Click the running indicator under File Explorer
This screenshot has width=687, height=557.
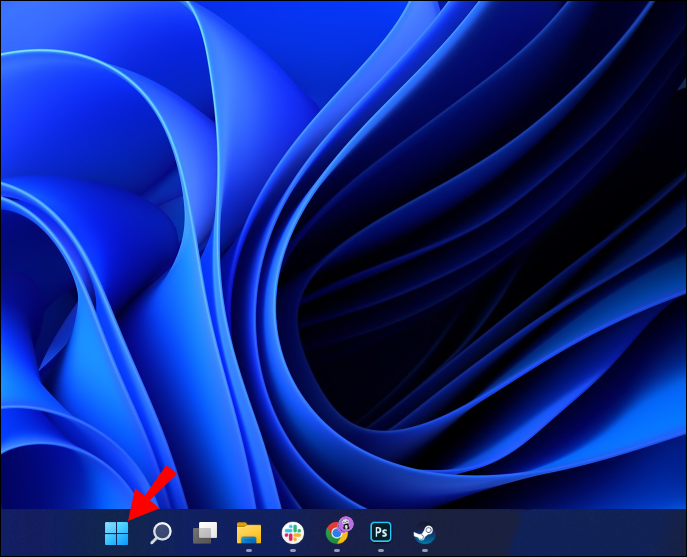[x=249, y=550]
